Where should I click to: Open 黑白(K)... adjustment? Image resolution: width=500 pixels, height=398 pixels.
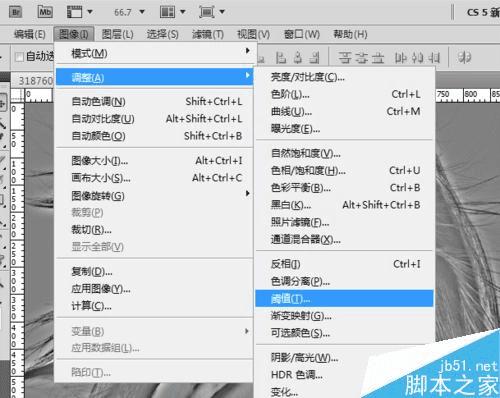[x=345, y=205]
